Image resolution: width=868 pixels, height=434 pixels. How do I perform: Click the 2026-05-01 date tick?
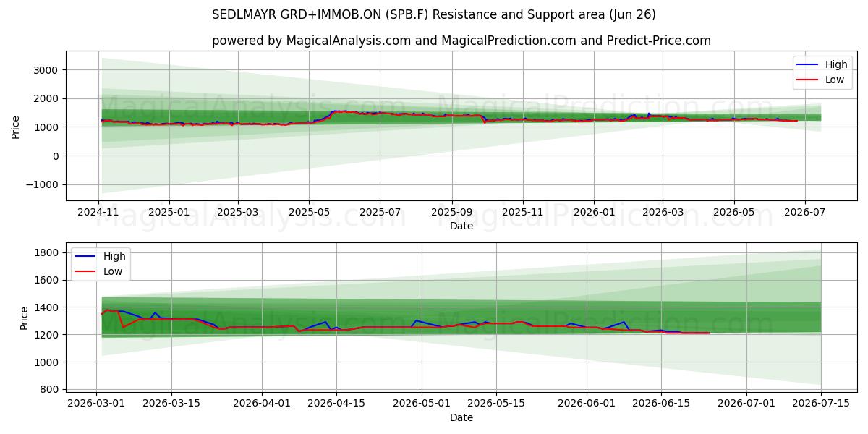421,403
